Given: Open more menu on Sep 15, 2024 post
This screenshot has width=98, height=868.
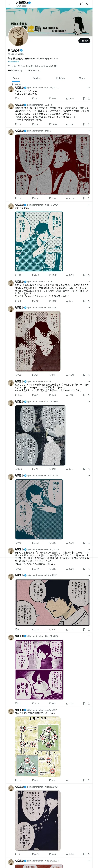Looking at the screenshot, I should click(x=89, y=205).
